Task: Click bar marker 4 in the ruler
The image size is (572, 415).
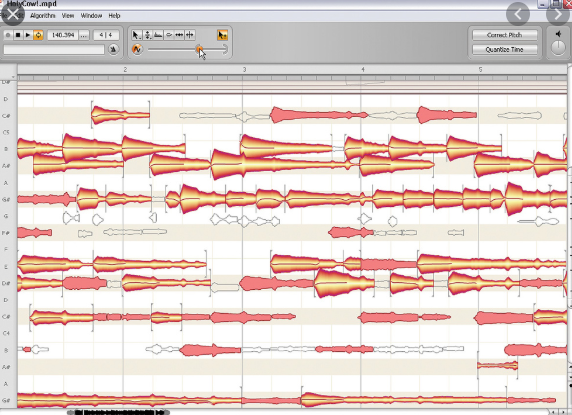Action: [363, 69]
